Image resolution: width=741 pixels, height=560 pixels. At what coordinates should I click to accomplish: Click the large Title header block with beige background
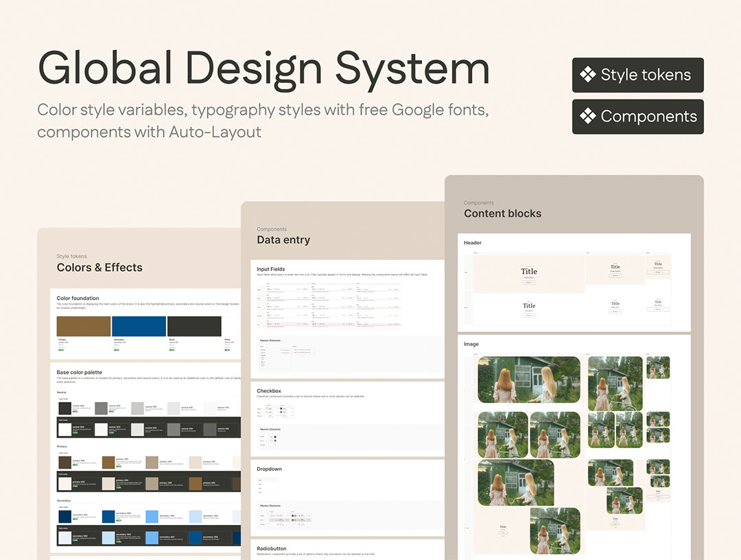[x=528, y=271]
